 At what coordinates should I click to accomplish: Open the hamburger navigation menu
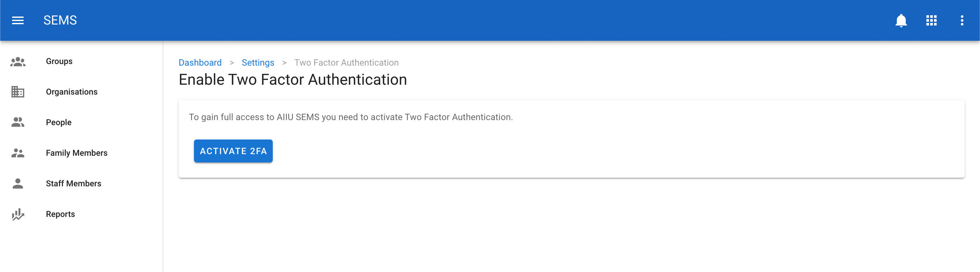pos(18,20)
